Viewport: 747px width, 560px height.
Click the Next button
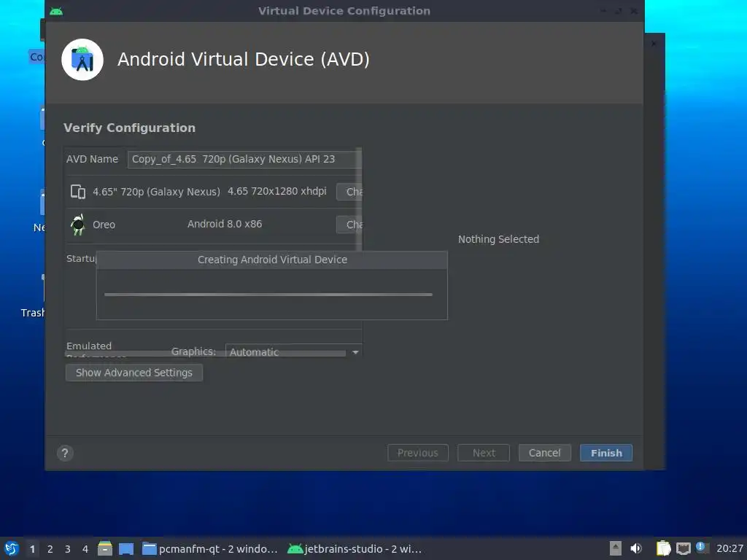coord(484,453)
